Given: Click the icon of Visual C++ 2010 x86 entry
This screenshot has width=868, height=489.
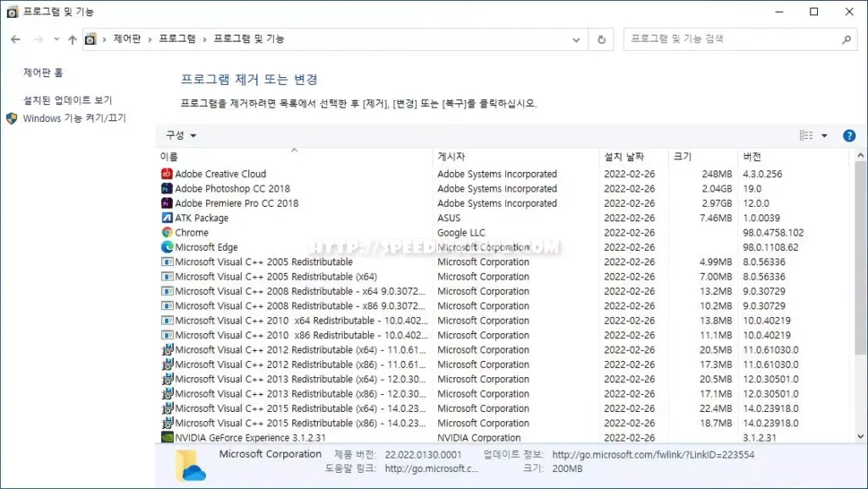Looking at the screenshot, I should coord(167,336).
